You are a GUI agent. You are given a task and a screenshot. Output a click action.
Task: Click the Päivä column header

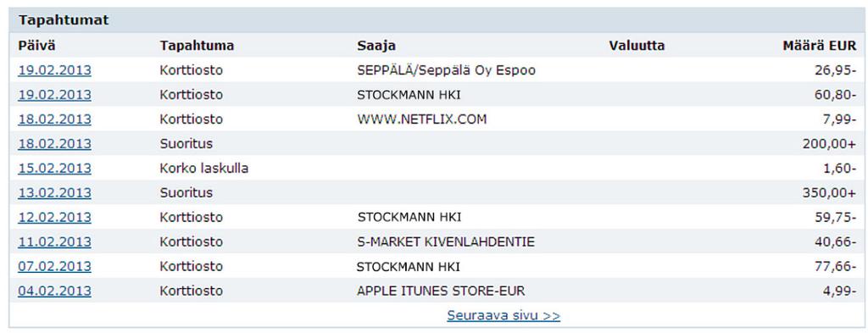click(36, 46)
